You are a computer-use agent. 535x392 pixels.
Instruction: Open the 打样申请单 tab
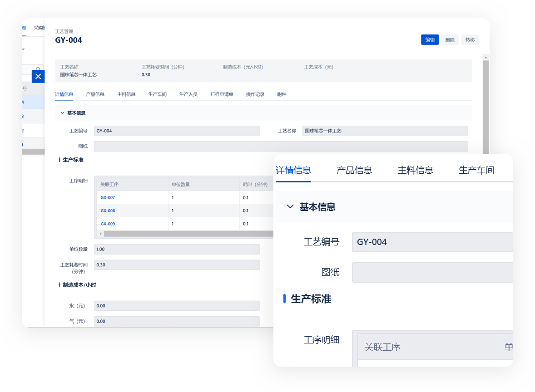(x=222, y=94)
